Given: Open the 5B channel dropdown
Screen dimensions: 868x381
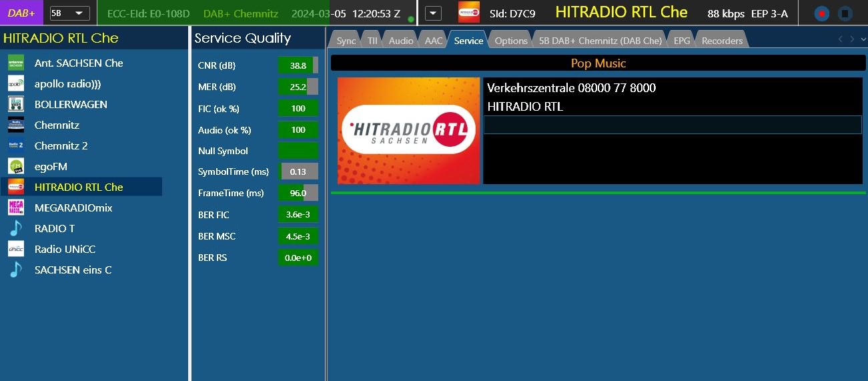Looking at the screenshot, I should tap(70, 13).
